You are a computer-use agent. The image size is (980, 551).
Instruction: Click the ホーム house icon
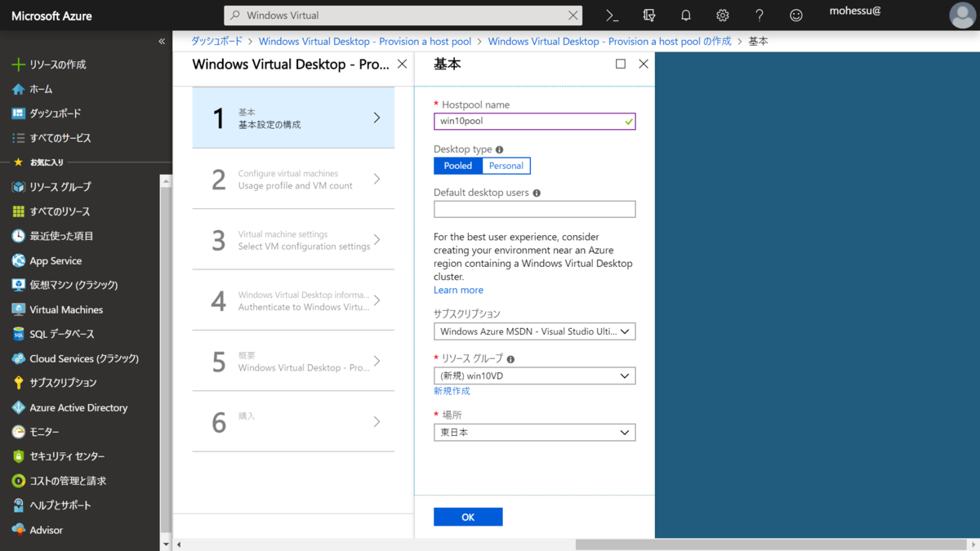pyautogui.click(x=18, y=89)
